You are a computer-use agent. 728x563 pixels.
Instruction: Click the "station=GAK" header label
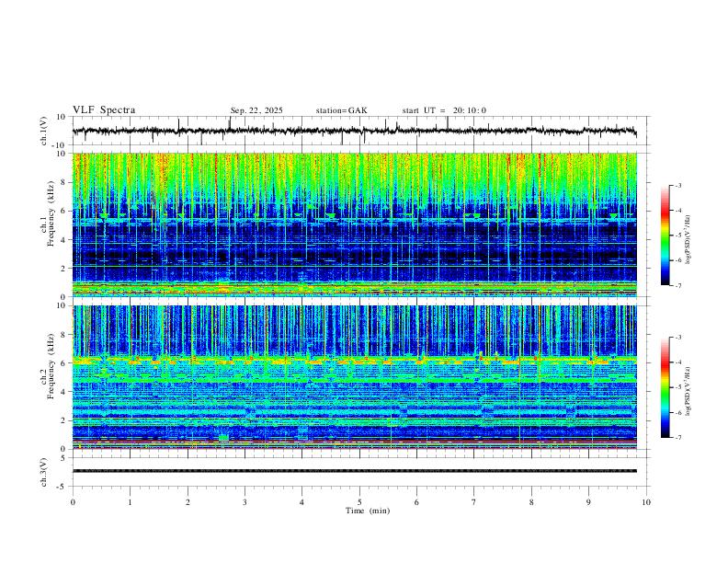[341, 110]
